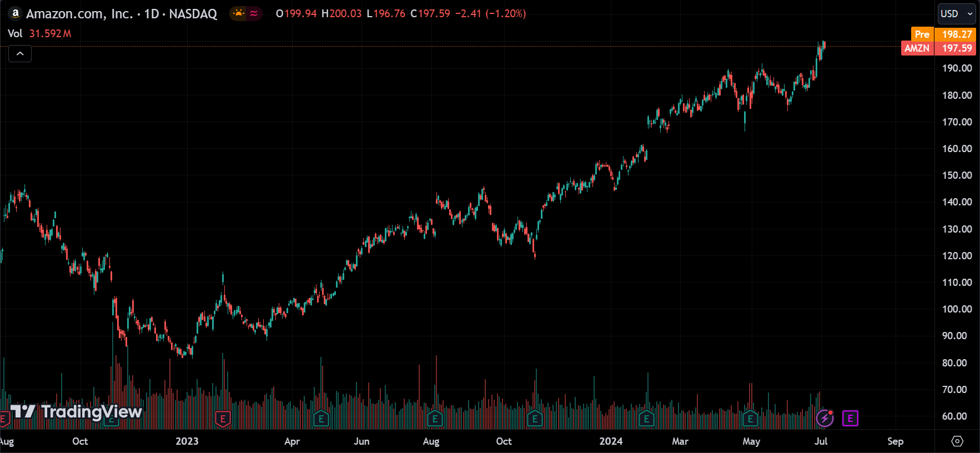Click the 120.00 price axis label

(x=957, y=256)
